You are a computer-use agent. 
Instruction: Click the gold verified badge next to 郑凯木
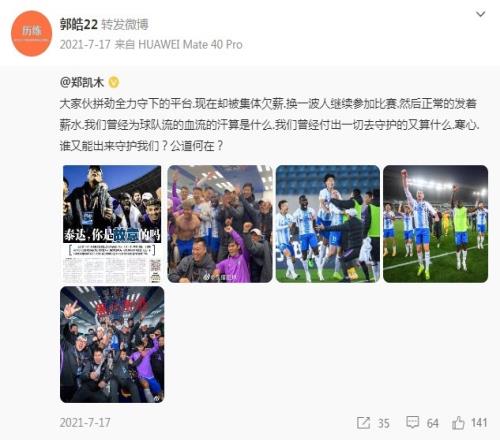pyautogui.click(x=113, y=82)
